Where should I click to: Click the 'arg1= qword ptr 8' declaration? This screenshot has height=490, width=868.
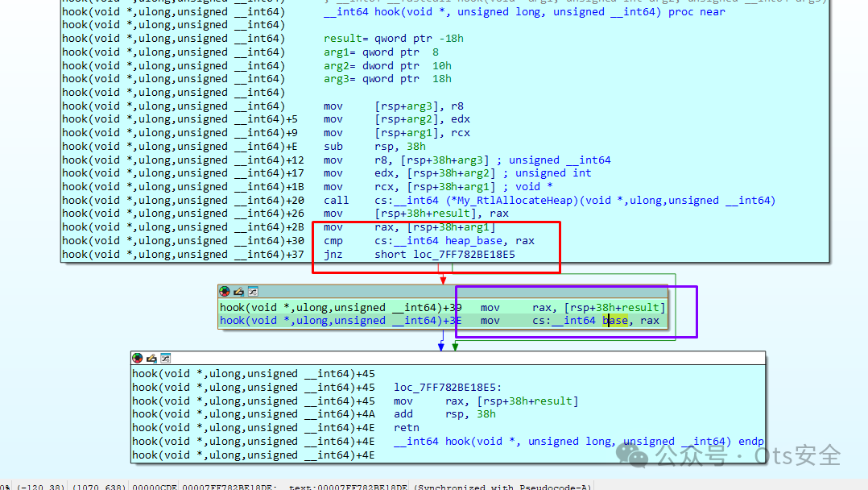pyautogui.click(x=381, y=52)
